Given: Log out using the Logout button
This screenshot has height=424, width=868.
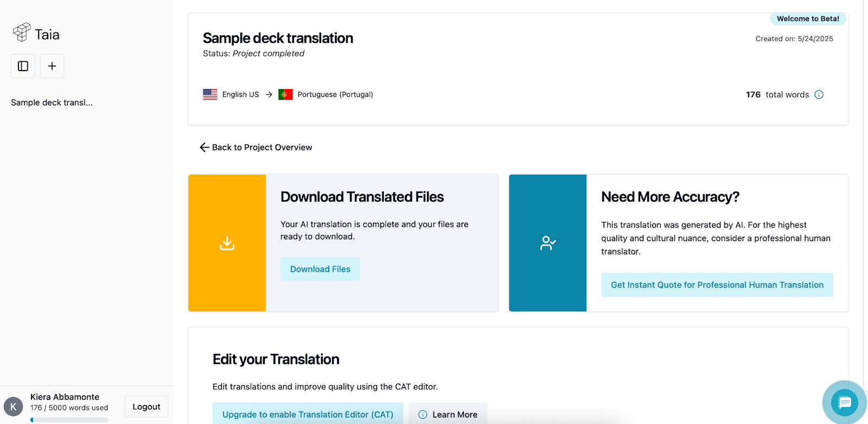Looking at the screenshot, I should [146, 407].
